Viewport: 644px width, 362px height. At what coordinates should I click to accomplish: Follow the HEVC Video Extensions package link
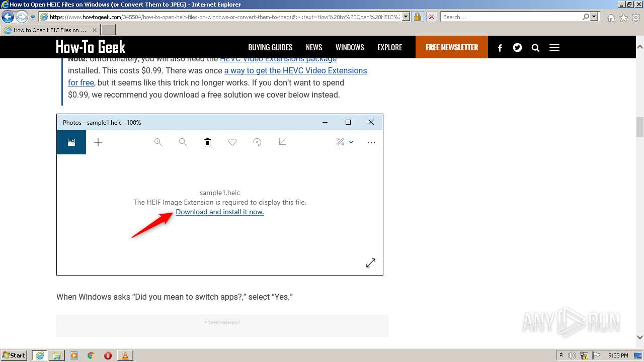tap(278, 59)
